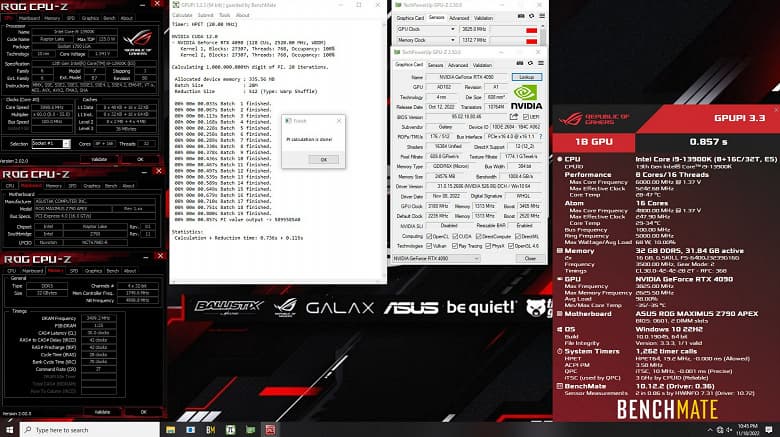Viewport: 780px width, 437px height.
Task: Click the camera icon in GPU-Z Sensors window
Action: (x=521, y=16)
